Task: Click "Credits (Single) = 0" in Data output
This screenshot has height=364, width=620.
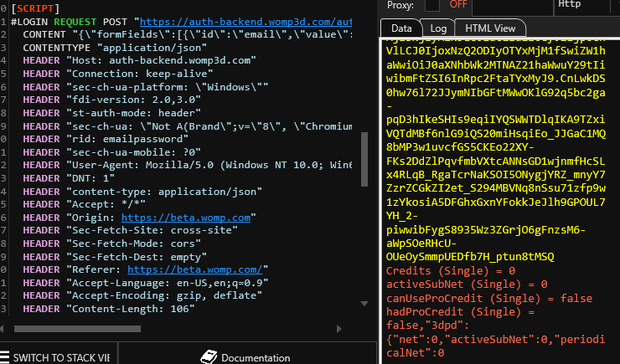Action: pos(451,271)
